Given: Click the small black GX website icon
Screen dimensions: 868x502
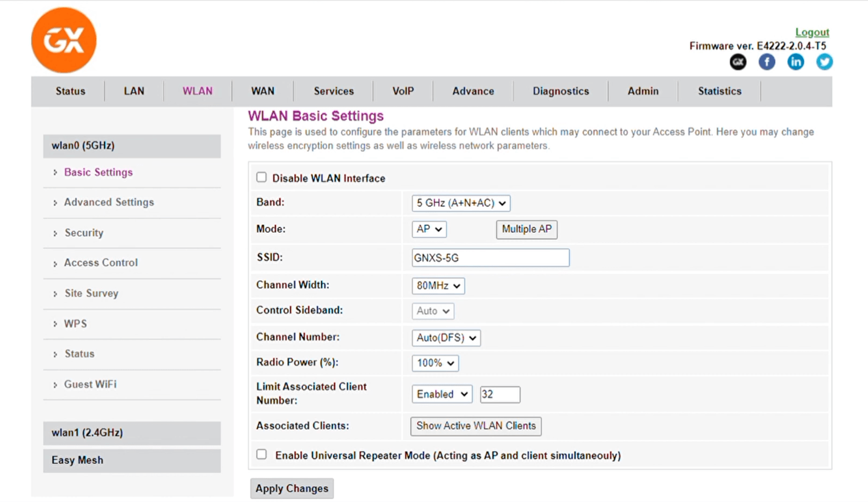Looking at the screenshot, I should pos(738,62).
